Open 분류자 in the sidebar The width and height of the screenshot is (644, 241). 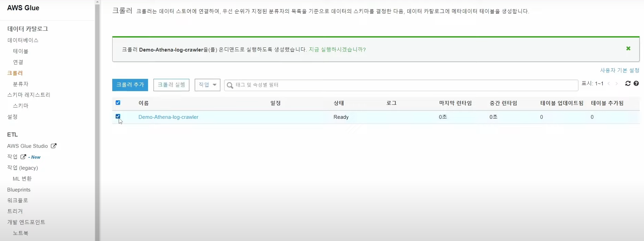pyautogui.click(x=20, y=84)
